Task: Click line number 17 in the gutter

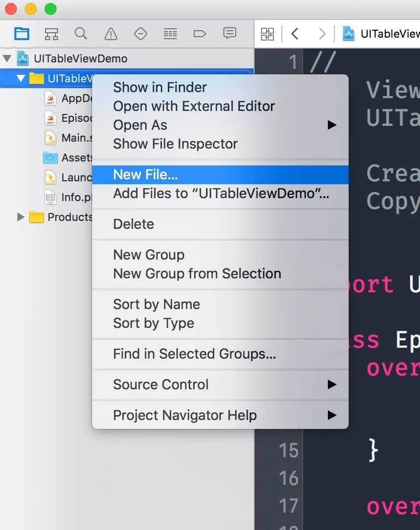Action: pos(289,506)
